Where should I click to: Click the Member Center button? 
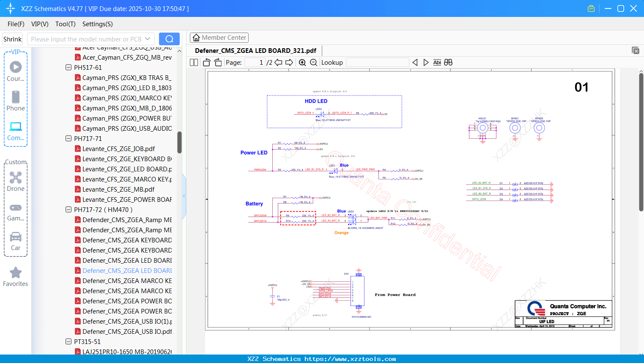click(219, 38)
